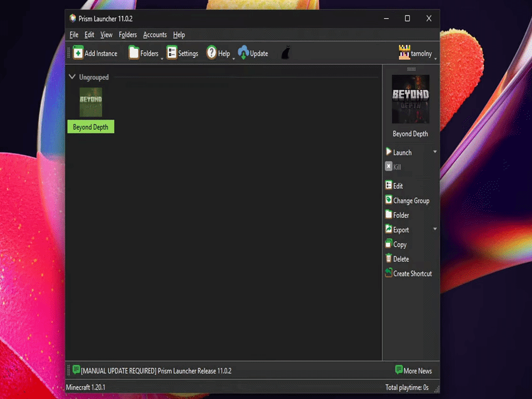Click the Prism Launcher title bar logo
The width and height of the screenshot is (532, 399).
click(73, 18)
